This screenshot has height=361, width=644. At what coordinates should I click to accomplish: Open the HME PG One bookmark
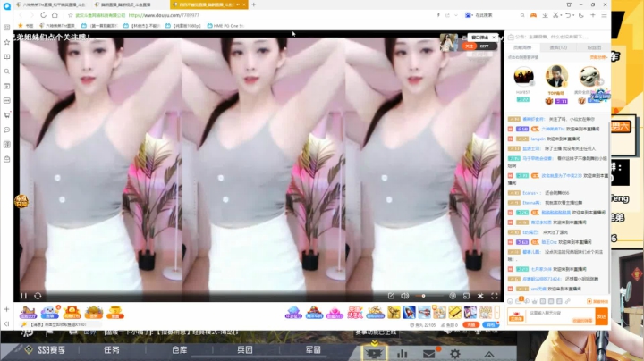point(225,25)
